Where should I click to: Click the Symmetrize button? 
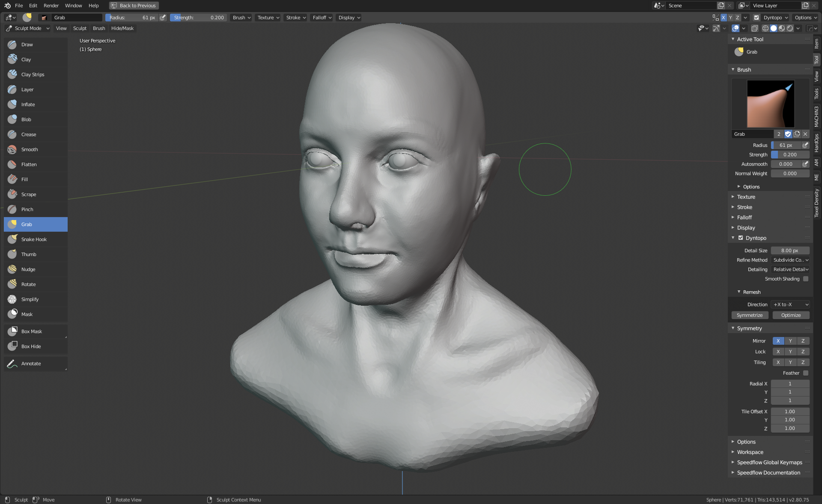[750, 315]
